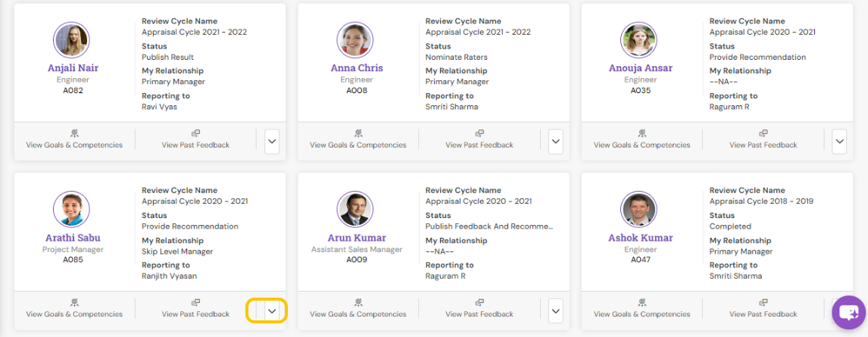This screenshot has height=337, width=868.
Task: Click Anna Chris's profile photo
Action: point(354,40)
